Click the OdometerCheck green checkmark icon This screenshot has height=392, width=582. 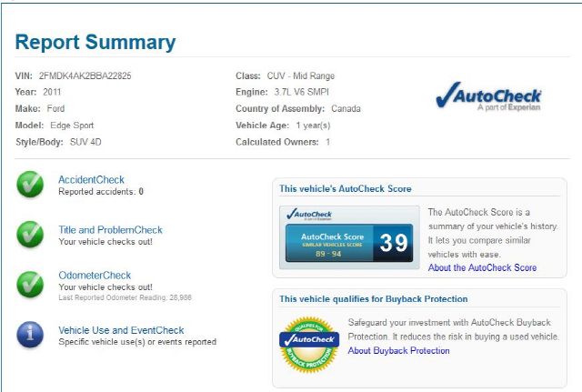point(30,285)
